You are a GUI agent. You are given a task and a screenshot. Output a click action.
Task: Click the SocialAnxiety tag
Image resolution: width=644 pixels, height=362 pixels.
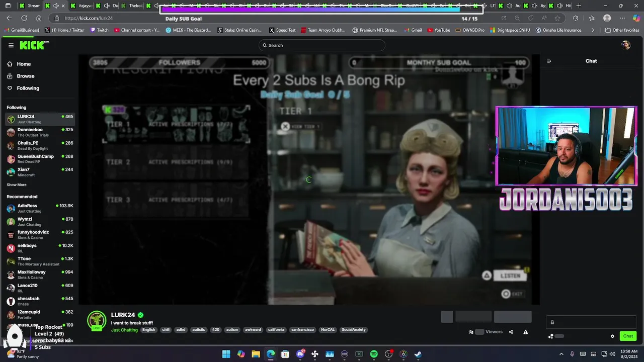(x=354, y=330)
